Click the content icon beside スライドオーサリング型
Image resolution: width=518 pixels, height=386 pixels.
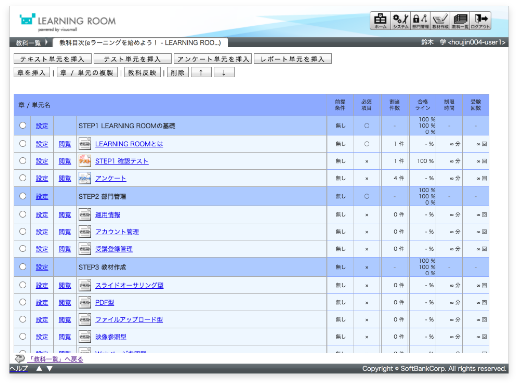pos(85,285)
